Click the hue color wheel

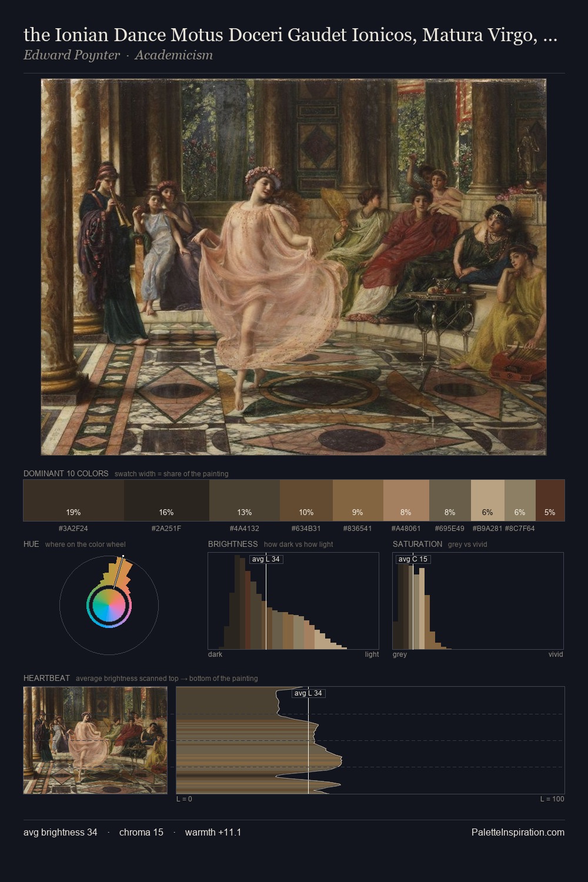[x=109, y=605]
